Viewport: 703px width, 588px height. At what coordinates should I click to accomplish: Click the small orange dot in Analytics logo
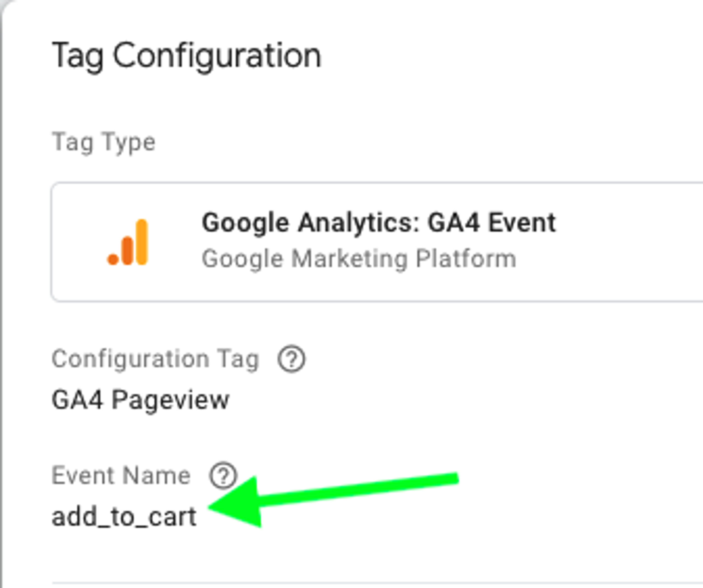point(113,259)
